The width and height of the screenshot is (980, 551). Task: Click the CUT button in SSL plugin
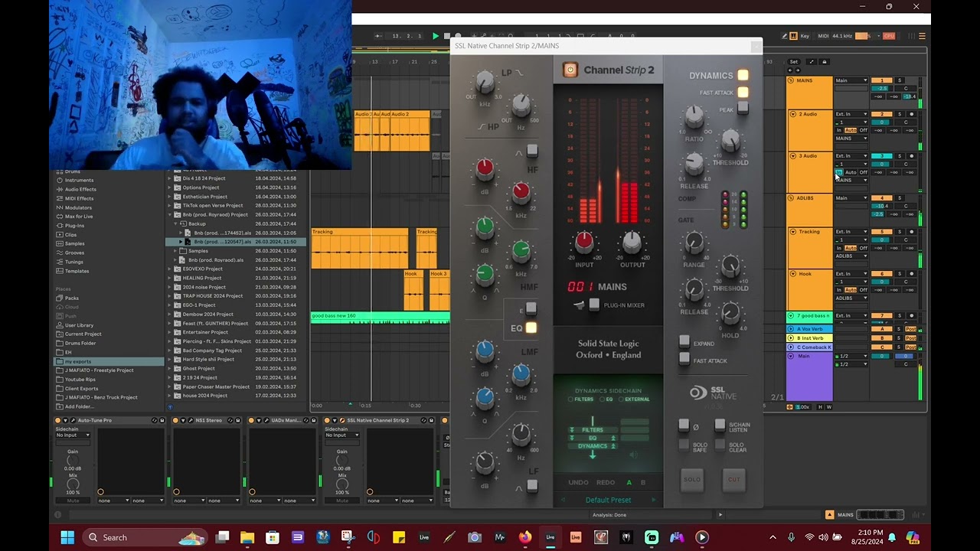pos(733,480)
